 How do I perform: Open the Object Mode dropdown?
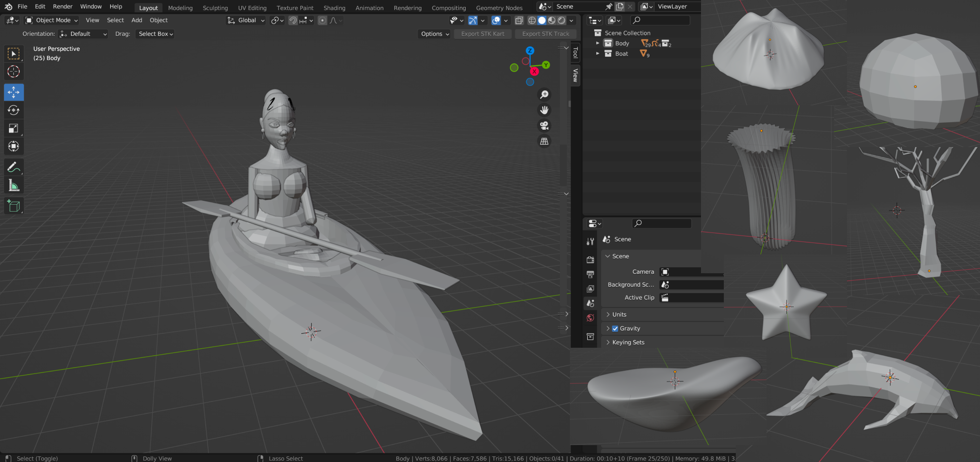tap(52, 20)
